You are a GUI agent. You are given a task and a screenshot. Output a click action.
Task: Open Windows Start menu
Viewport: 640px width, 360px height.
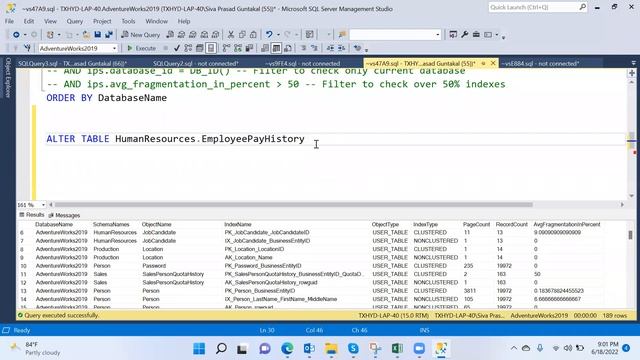click(x=199, y=349)
